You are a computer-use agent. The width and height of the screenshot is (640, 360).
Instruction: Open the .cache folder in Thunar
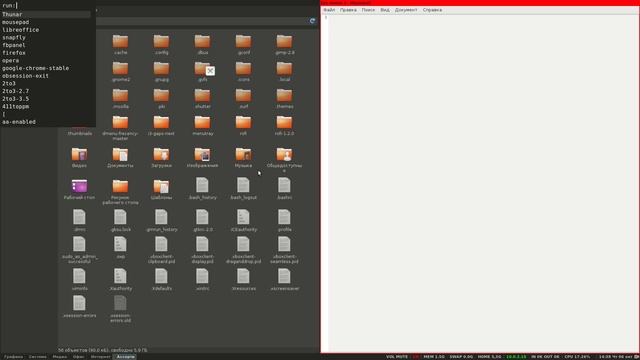click(120, 44)
